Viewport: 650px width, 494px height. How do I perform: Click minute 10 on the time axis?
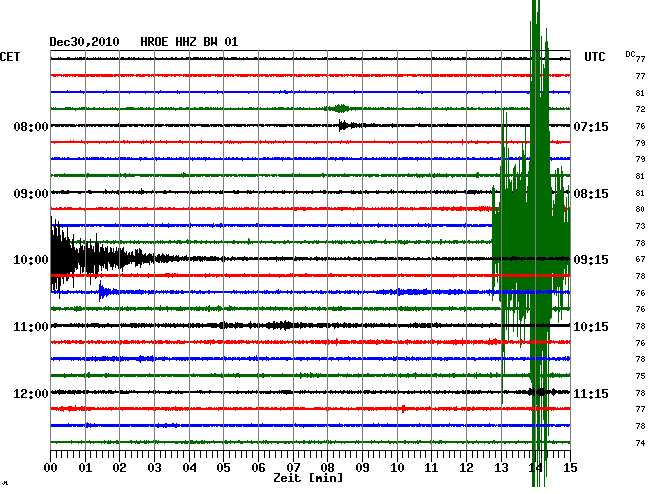point(397,467)
